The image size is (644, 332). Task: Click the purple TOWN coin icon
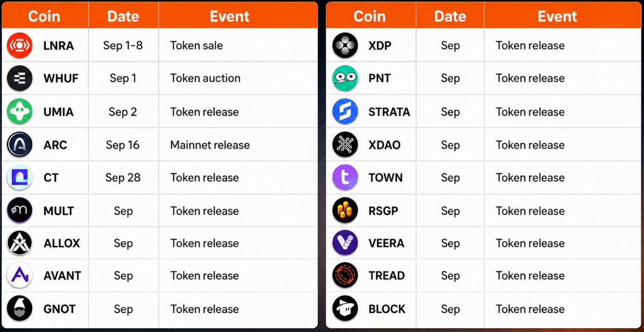pyautogui.click(x=345, y=178)
